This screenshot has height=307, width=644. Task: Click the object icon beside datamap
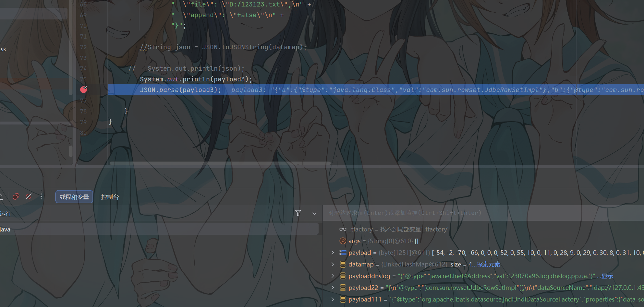pyautogui.click(x=343, y=264)
